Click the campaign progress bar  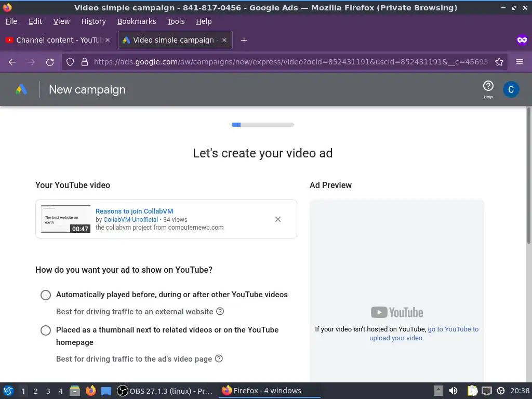coord(262,125)
